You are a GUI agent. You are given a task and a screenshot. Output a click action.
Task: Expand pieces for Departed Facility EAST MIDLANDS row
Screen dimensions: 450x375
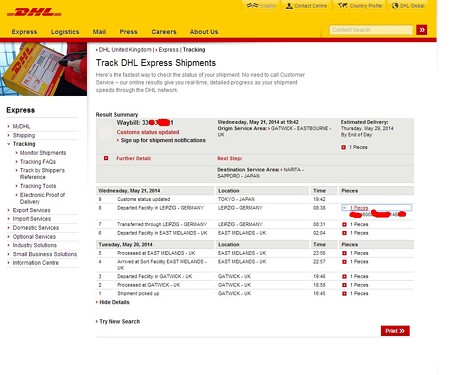click(344, 233)
